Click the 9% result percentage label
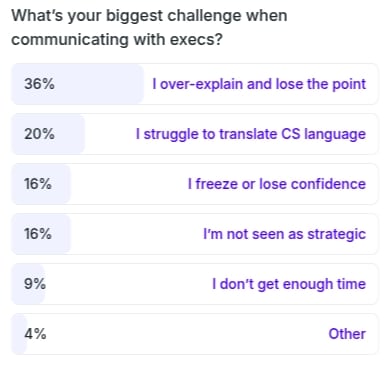The image size is (387, 373). [x=35, y=284]
